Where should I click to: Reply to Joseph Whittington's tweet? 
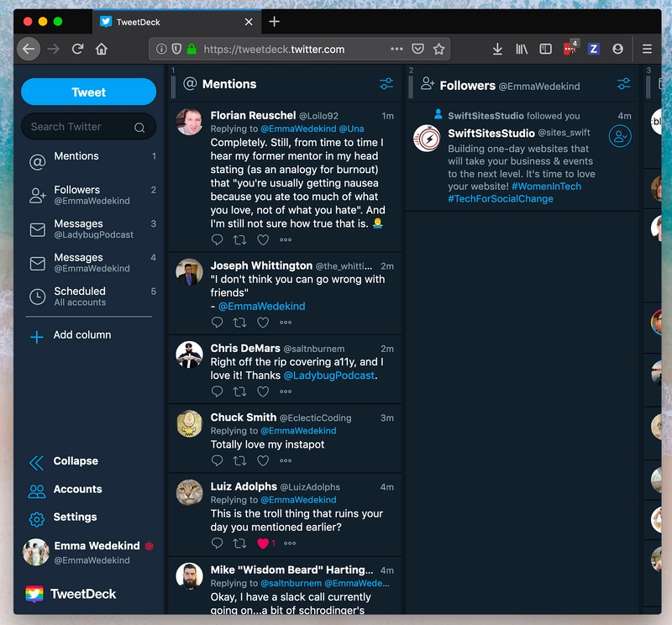(x=218, y=323)
